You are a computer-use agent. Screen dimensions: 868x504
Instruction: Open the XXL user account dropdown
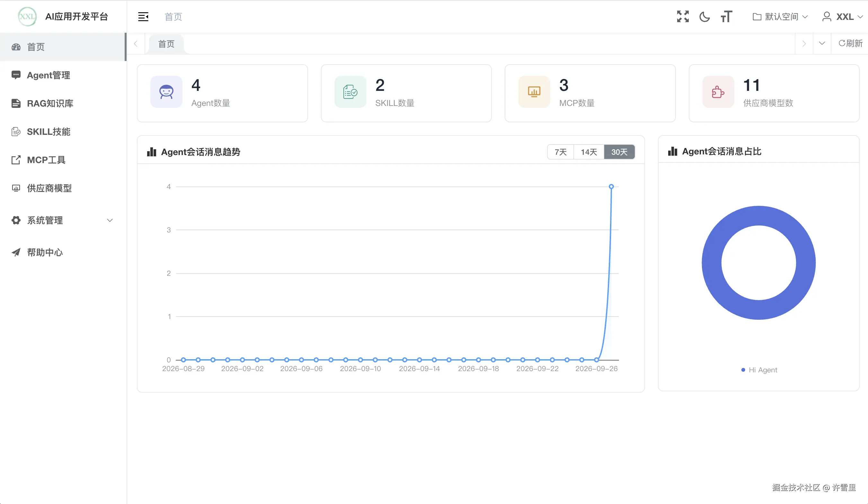pyautogui.click(x=842, y=16)
